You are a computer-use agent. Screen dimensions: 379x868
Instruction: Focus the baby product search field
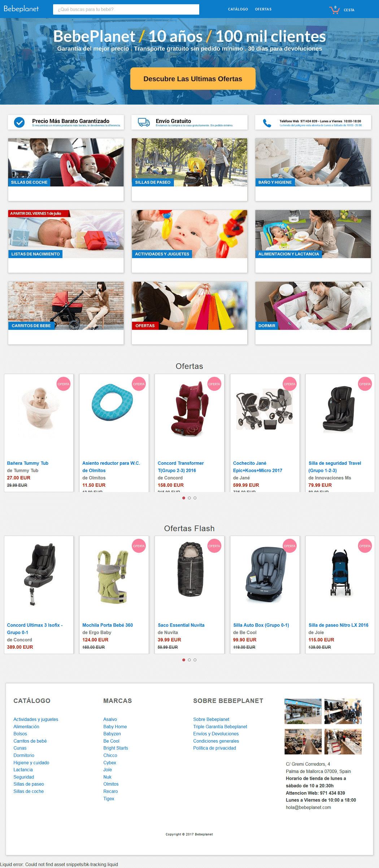[x=126, y=9]
